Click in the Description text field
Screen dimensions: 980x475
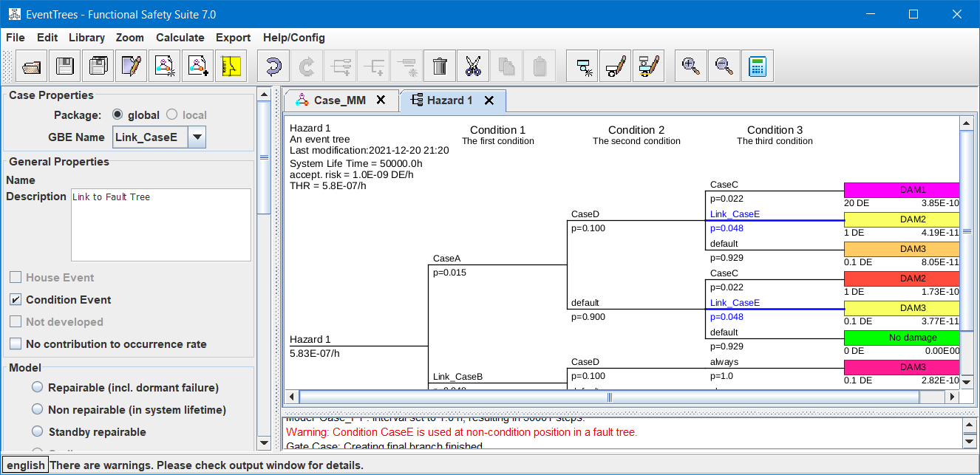[x=160, y=225]
